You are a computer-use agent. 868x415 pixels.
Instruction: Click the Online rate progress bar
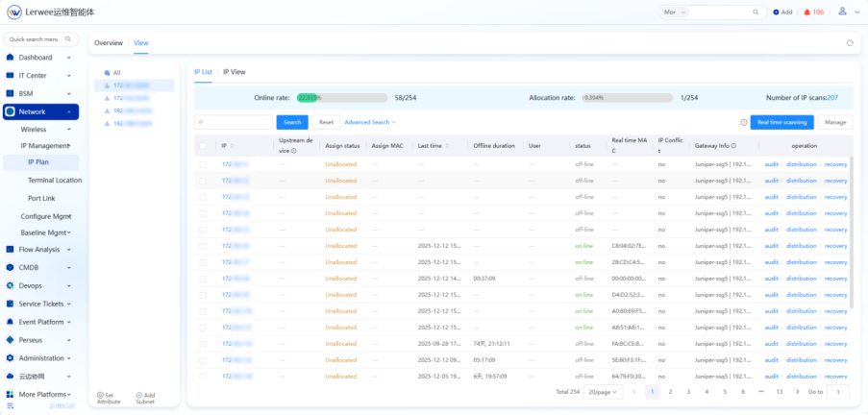point(341,97)
